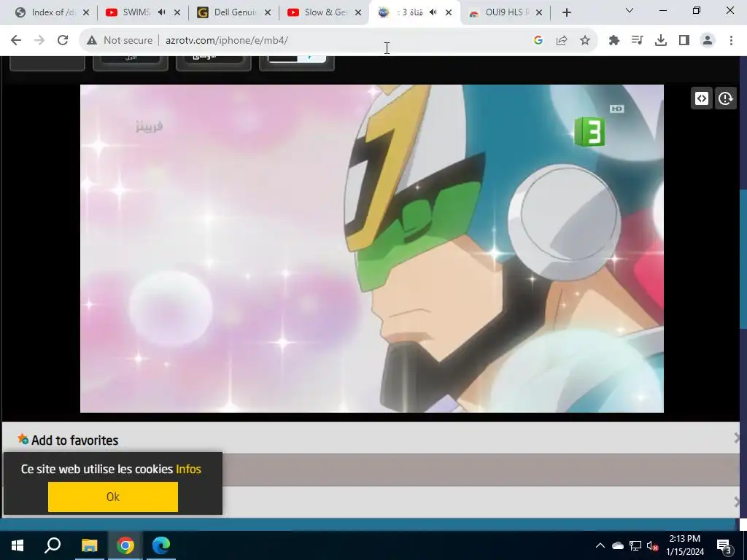Switch to the SWIMS YouTube tab
747x560 pixels.
(x=136, y=12)
